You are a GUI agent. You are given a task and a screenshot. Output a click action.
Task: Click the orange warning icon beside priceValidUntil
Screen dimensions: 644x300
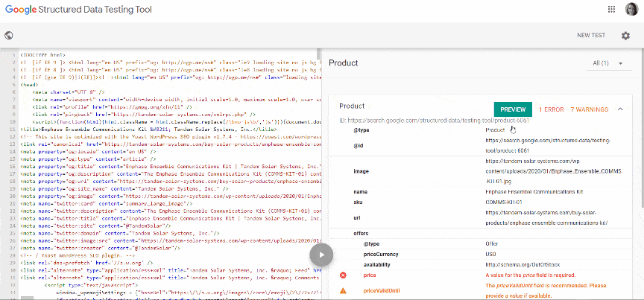(343, 291)
